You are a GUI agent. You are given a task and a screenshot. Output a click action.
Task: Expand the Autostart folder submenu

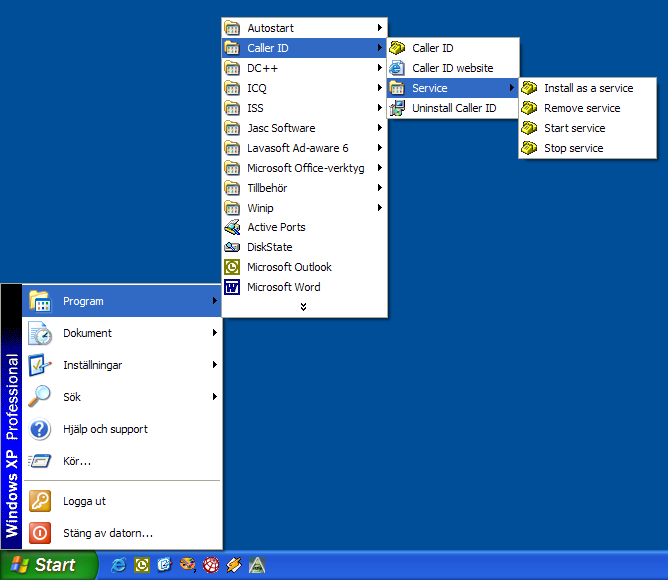(x=304, y=28)
